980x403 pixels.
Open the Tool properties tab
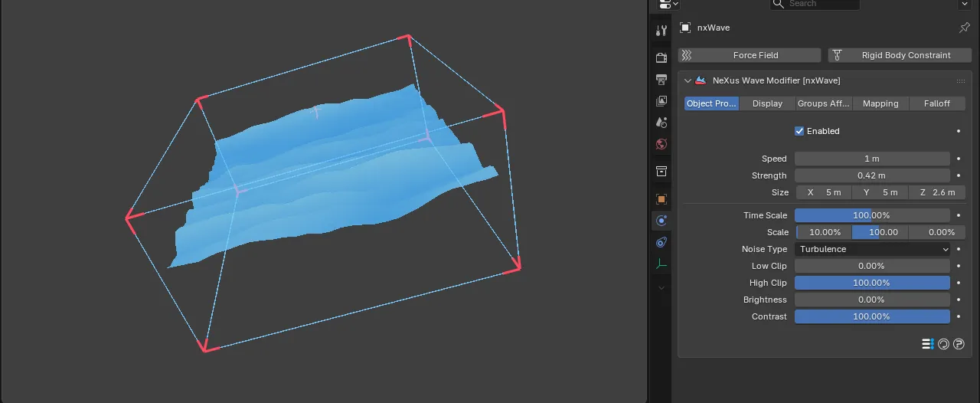[661, 31]
